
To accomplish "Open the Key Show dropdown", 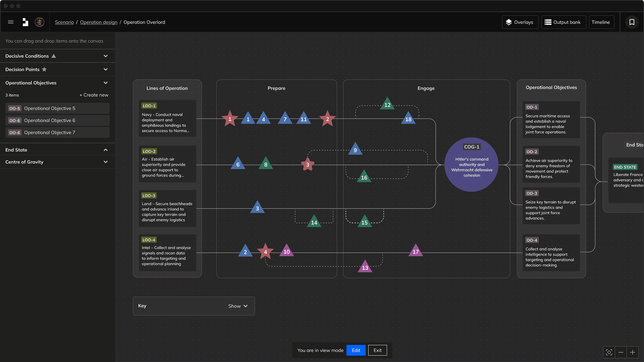I will click(x=238, y=306).
